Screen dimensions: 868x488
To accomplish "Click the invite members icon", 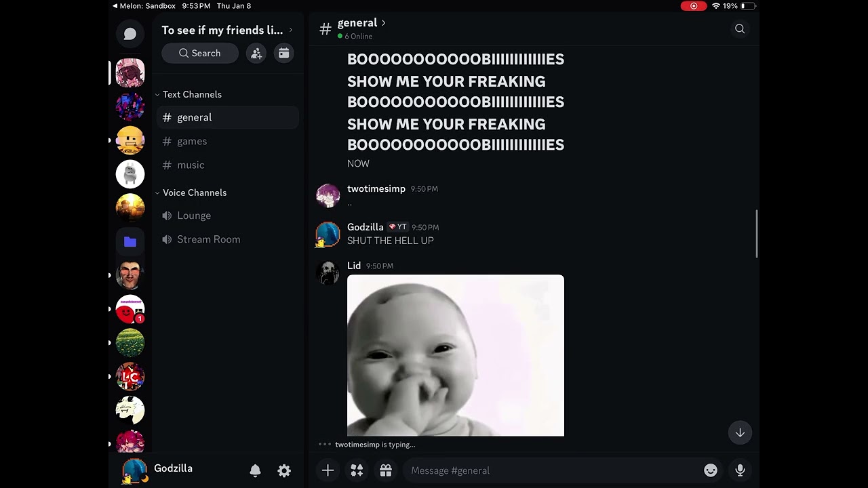I will (256, 54).
